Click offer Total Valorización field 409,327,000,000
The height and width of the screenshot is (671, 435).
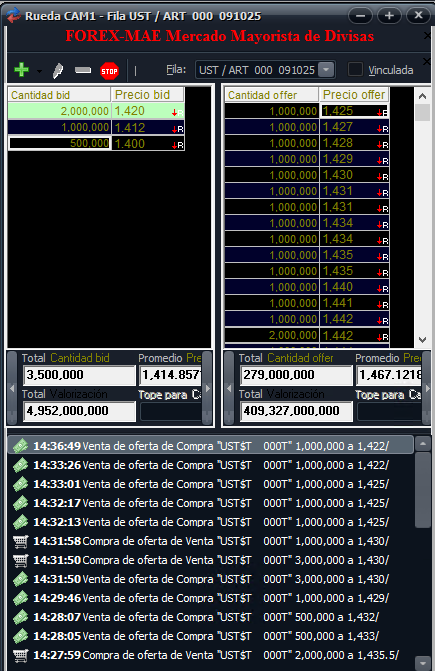point(296,411)
